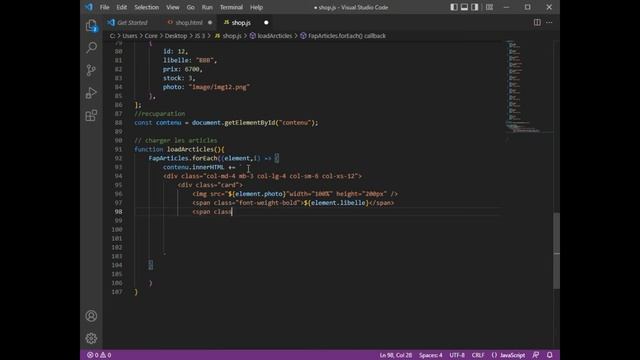This screenshot has height=360, width=640.
Task: Open the Run and Debug view
Action: pyautogui.click(x=91, y=93)
